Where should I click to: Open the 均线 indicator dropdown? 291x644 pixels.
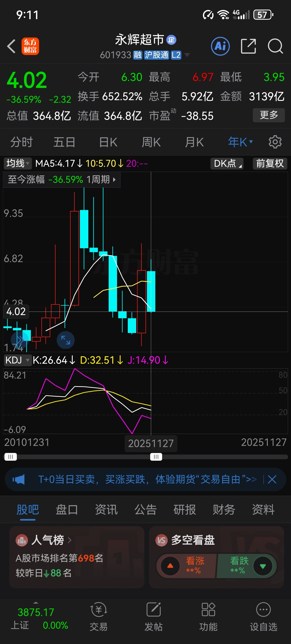coord(17,163)
